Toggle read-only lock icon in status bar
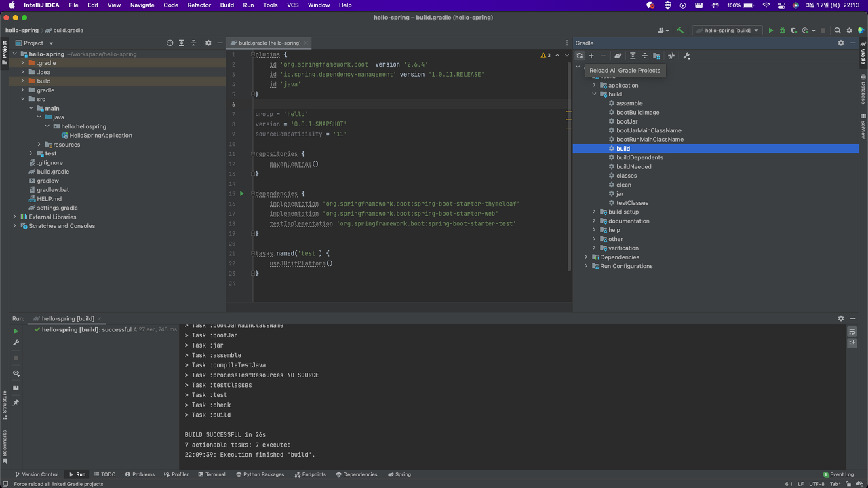This screenshot has height=488, width=868. pyautogui.click(x=847, y=484)
